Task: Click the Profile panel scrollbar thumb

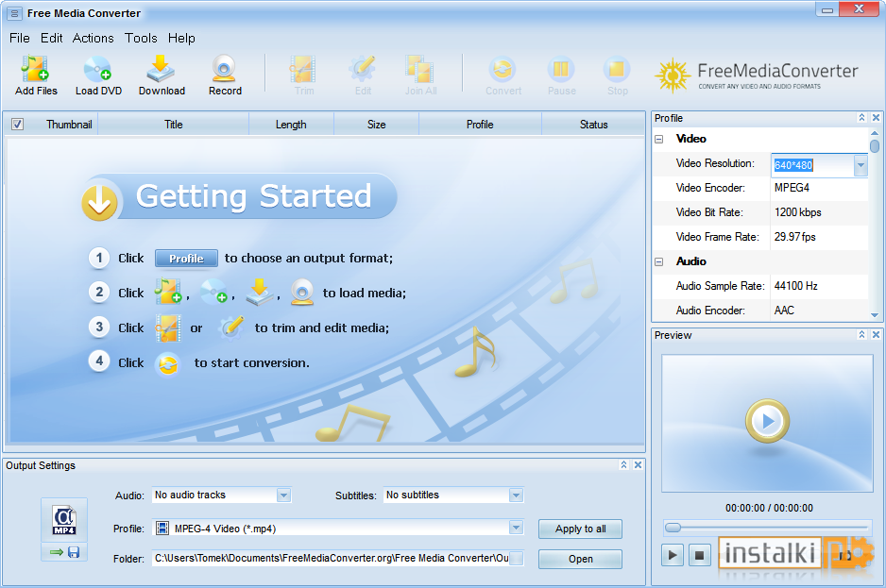Action: click(x=875, y=146)
